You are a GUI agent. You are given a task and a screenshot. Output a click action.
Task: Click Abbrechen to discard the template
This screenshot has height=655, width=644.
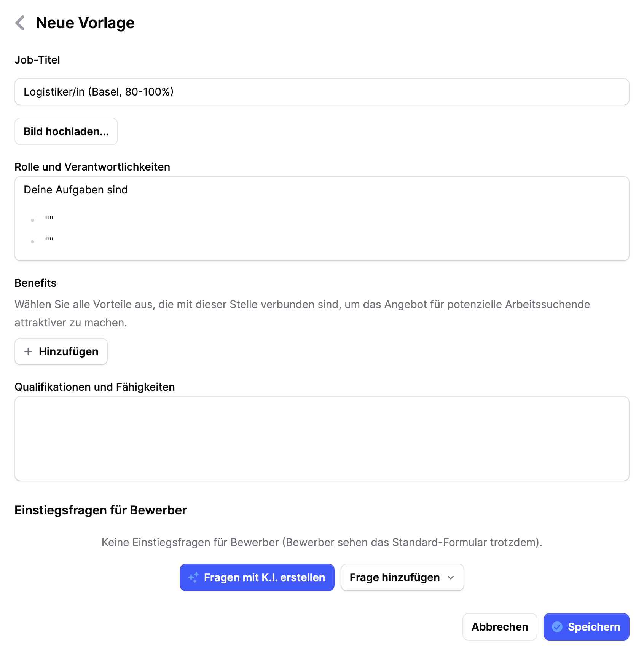pos(500,627)
